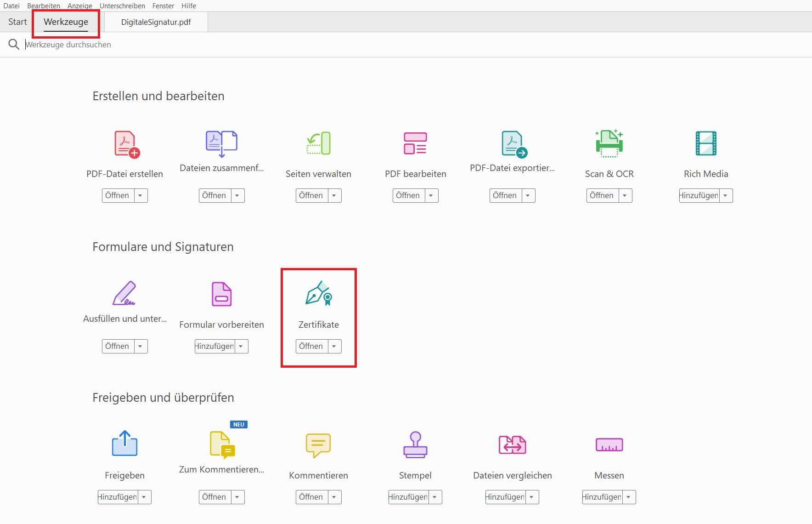
Task: Click the Zertifikate fountain pen icon
Action: (319, 293)
